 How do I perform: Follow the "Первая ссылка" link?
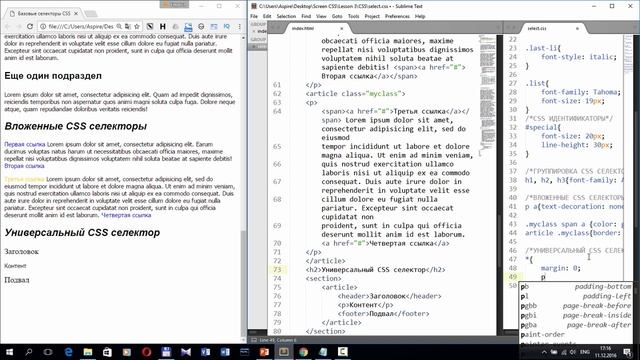pyautogui.click(x=25, y=144)
